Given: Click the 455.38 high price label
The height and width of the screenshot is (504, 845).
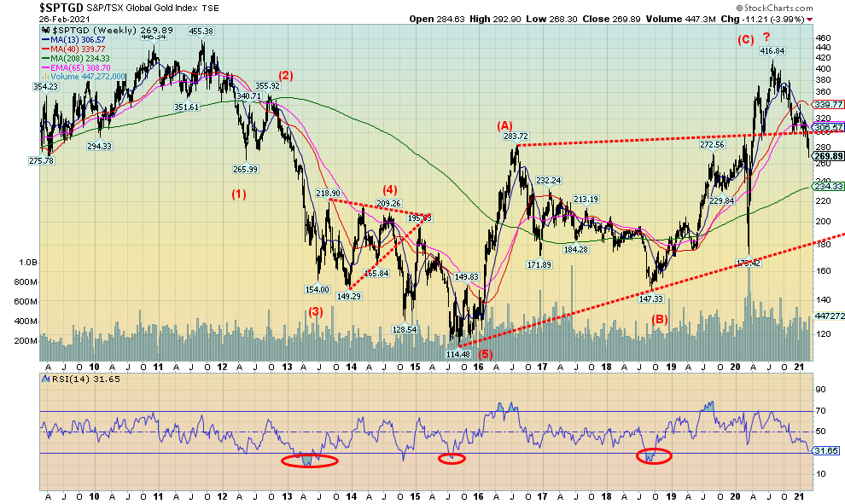Looking at the screenshot, I should pyautogui.click(x=200, y=32).
